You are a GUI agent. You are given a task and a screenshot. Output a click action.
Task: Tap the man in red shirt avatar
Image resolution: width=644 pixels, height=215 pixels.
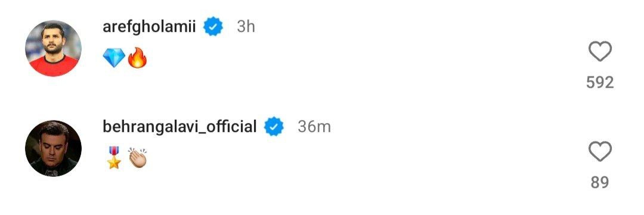(x=54, y=48)
